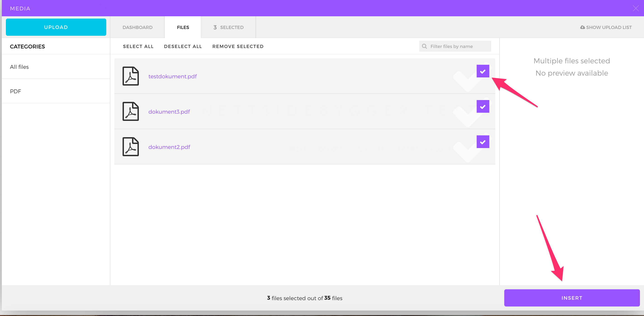
Task: Focus the Filter files by name field
Action: pyautogui.click(x=455, y=46)
